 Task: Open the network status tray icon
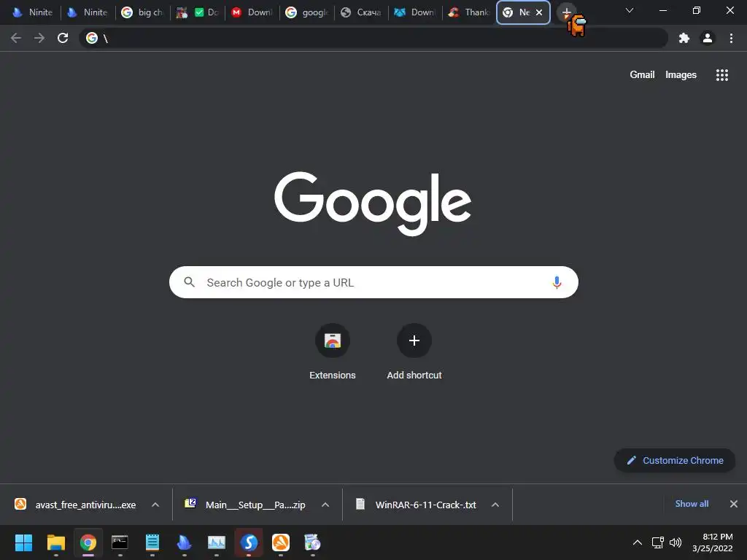(657, 542)
